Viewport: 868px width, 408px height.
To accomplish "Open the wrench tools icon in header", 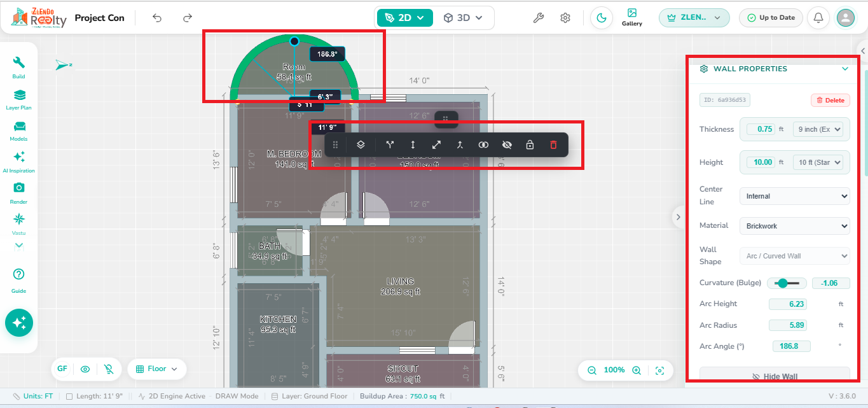I will click(538, 18).
